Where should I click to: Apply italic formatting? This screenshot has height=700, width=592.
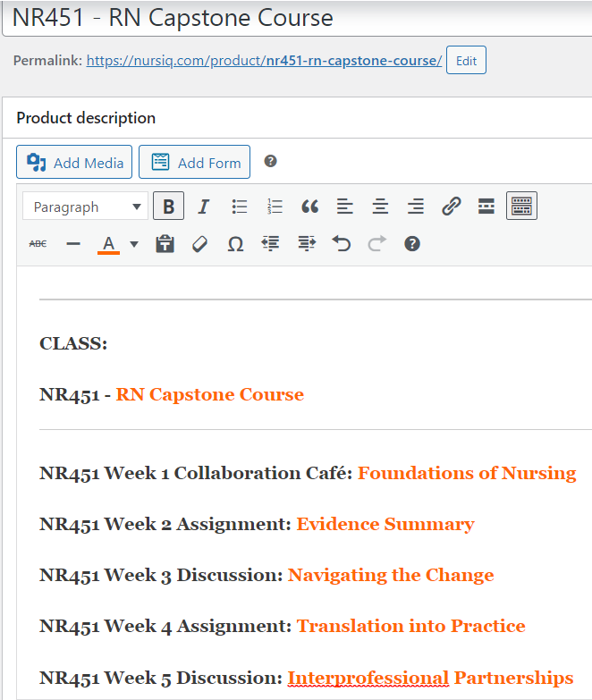pyautogui.click(x=203, y=207)
